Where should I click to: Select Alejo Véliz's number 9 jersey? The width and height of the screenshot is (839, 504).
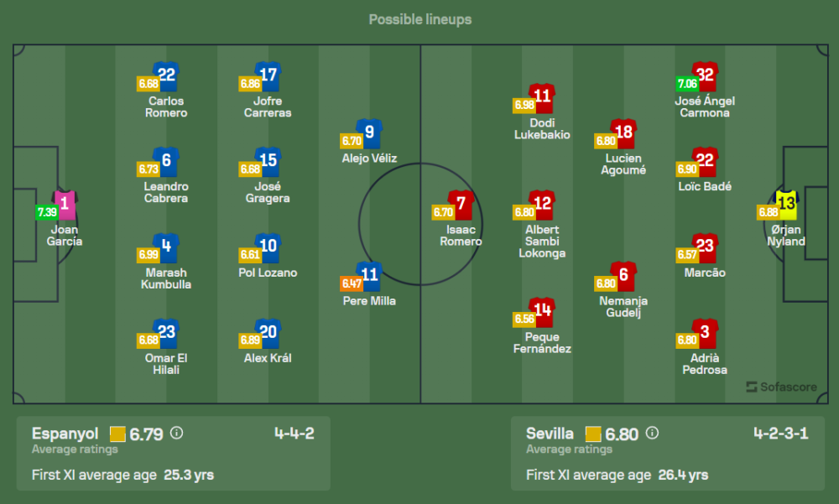(x=369, y=133)
